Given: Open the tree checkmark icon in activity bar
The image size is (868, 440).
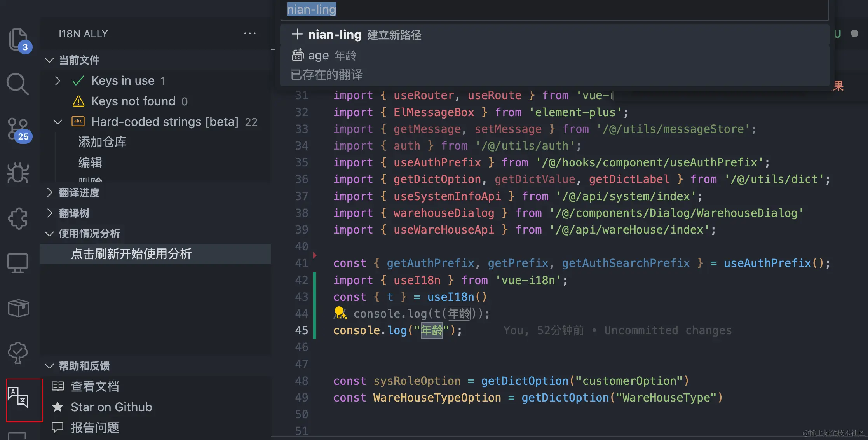Looking at the screenshot, I should [x=17, y=353].
